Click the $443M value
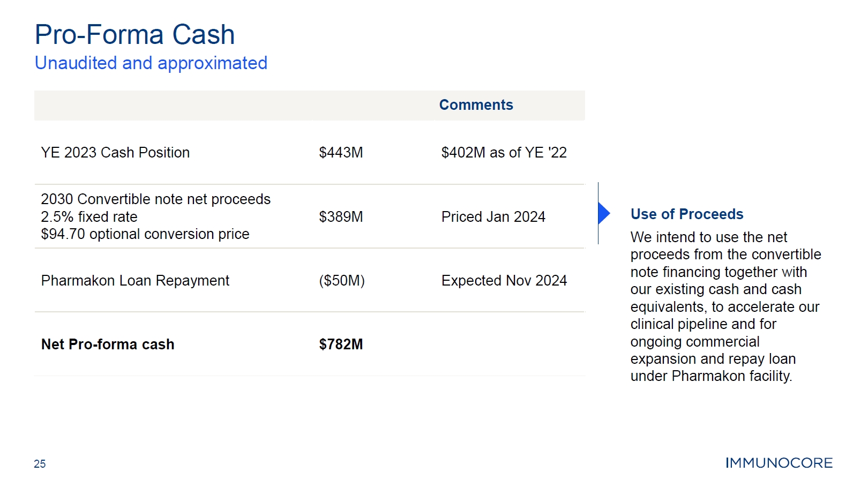Image resolution: width=868 pixels, height=487 pixels. 341,153
